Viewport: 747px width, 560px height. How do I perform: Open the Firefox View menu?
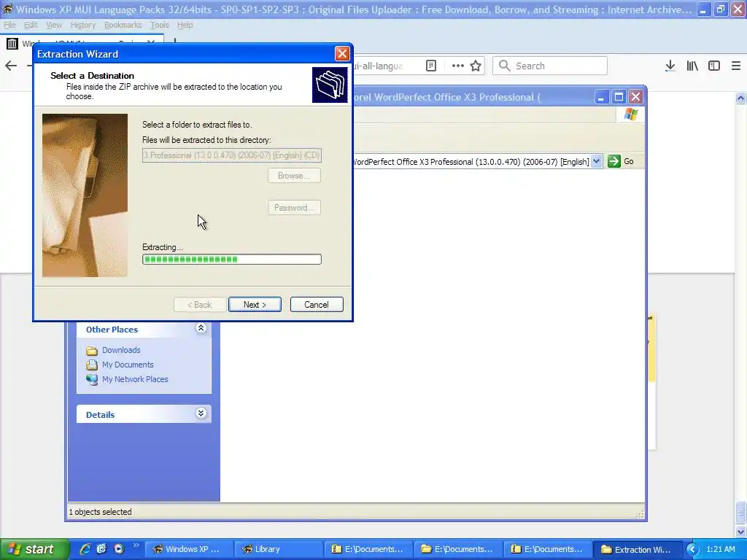pyautogui.click(x=54, y=25)
